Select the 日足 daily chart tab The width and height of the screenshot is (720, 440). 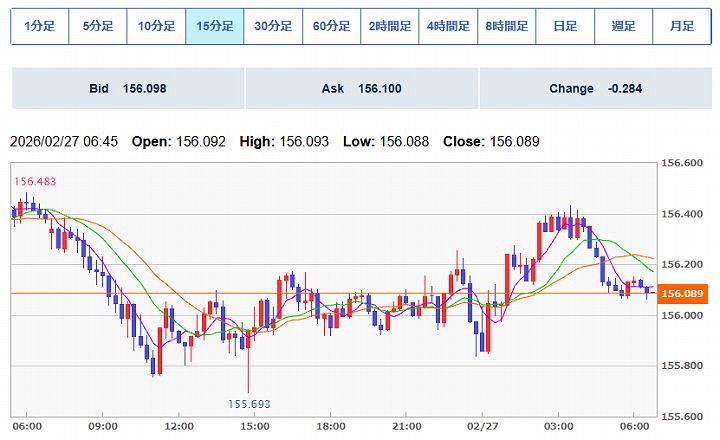click(x=565, y=27)
